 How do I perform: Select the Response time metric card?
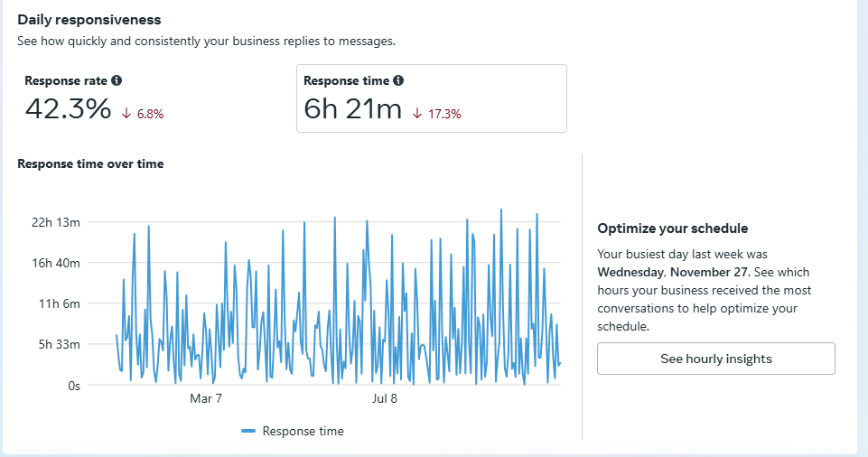coord(431,98)
